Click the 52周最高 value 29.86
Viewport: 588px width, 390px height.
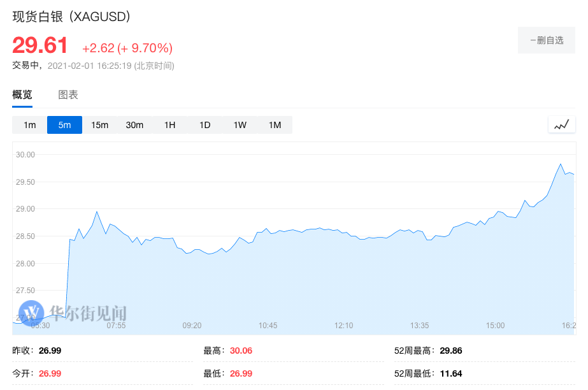point(451,350)
